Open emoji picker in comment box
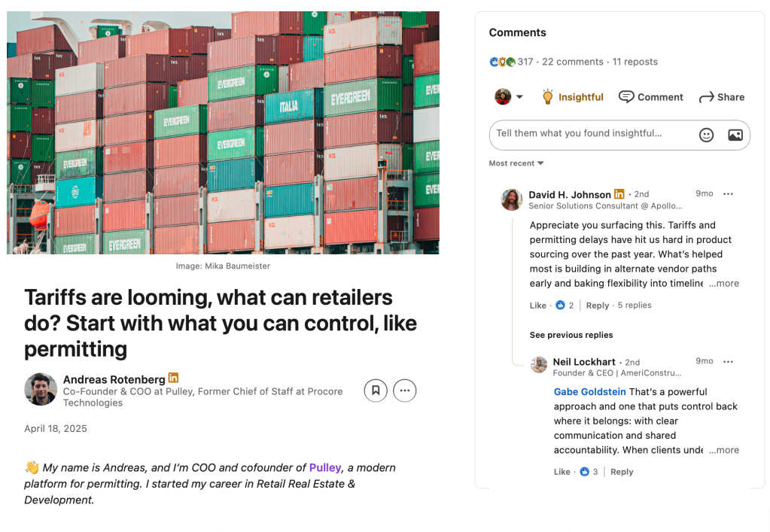This screenshot has width=770, height=532. (x=706, y=135)
